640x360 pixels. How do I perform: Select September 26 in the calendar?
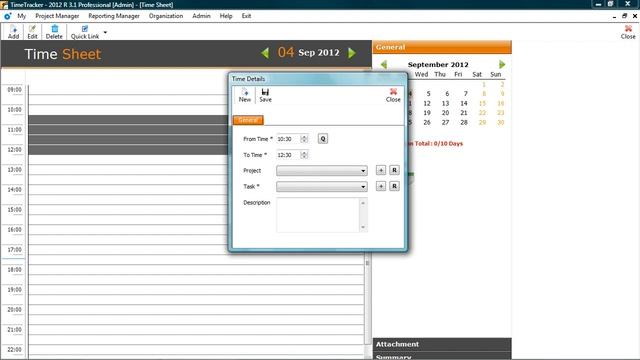(427, 122)
